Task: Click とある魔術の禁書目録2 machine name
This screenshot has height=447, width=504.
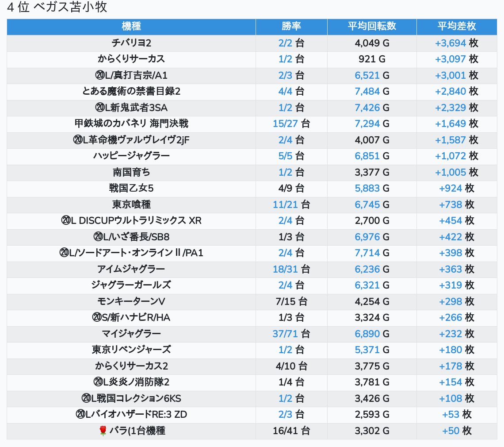Action: 131,92
